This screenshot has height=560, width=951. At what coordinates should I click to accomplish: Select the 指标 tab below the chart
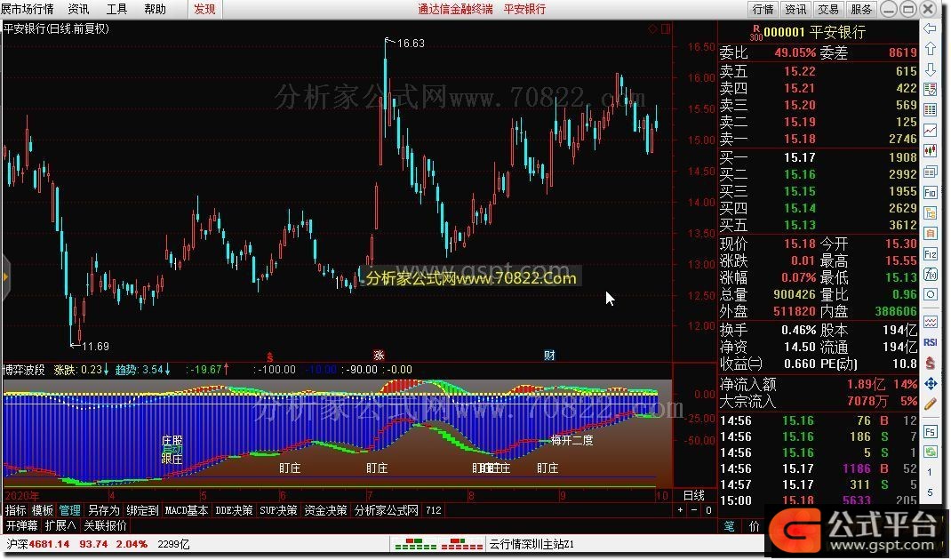16,510
